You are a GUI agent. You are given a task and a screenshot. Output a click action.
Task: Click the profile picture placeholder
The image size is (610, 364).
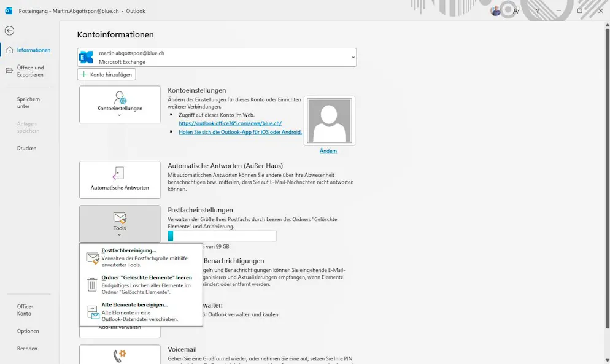[329, 121]
